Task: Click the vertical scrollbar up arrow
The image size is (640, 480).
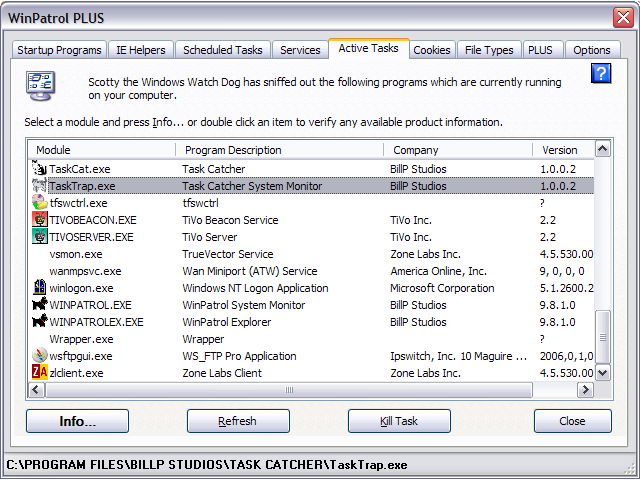Action: tap(602, 150)
